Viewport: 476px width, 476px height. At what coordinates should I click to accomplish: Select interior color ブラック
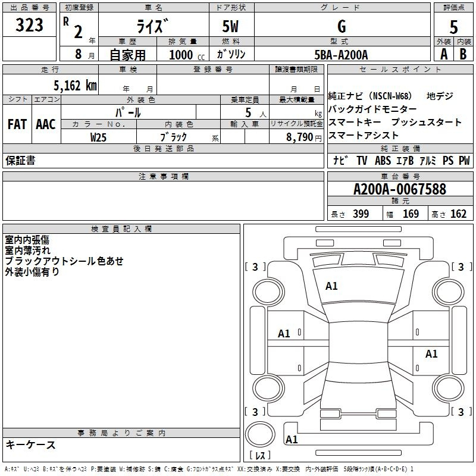point(174,137)
